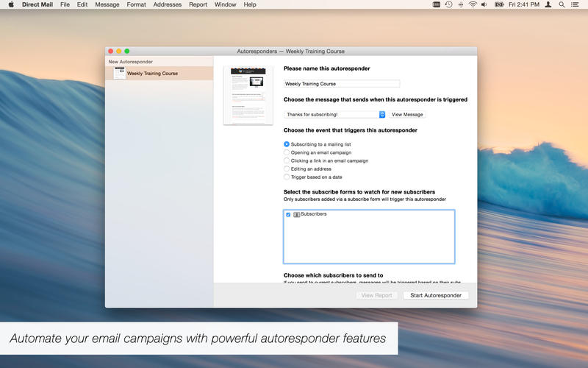Open the File menu
The width and height of the screenshot is (588, 368).
click(x=65, y=4)
